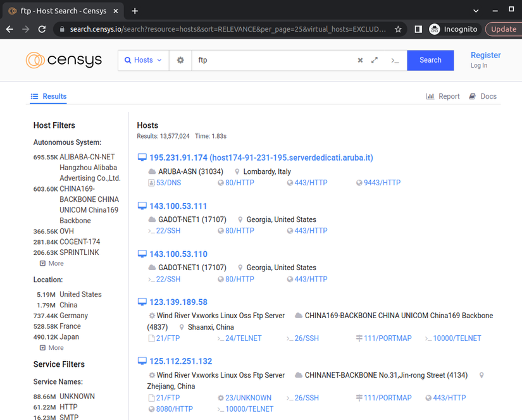
Task: Click host monitor icon for 195.231.91.174
Action: pyautogui.click(x=142, y=157)
